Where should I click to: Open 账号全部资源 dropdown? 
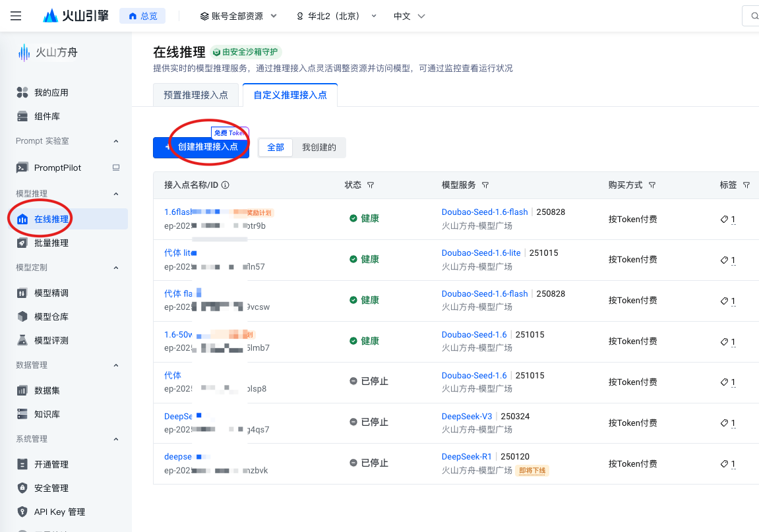pos(238,16)
